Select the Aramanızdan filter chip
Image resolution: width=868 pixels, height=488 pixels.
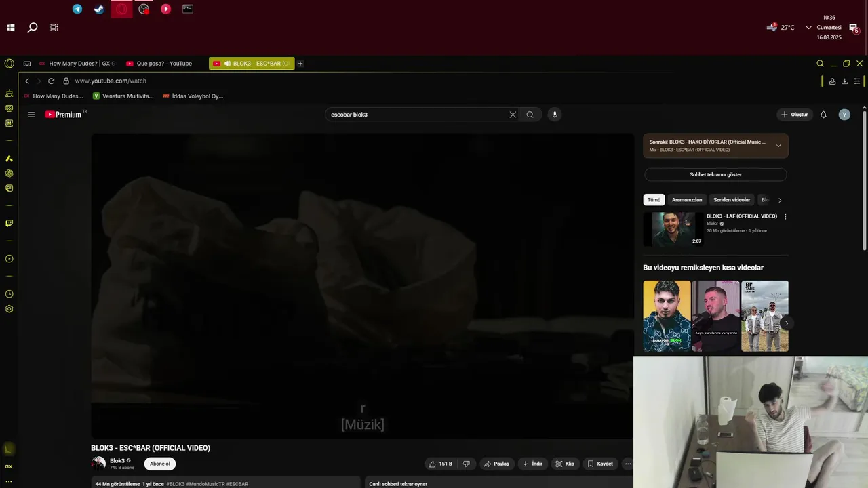(687, 200)
